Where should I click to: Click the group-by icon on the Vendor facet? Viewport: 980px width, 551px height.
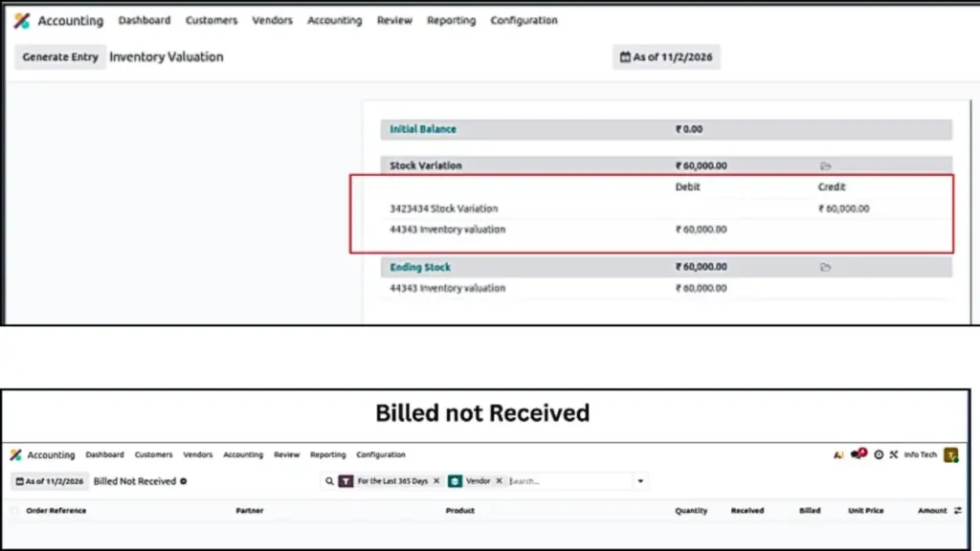455,481
